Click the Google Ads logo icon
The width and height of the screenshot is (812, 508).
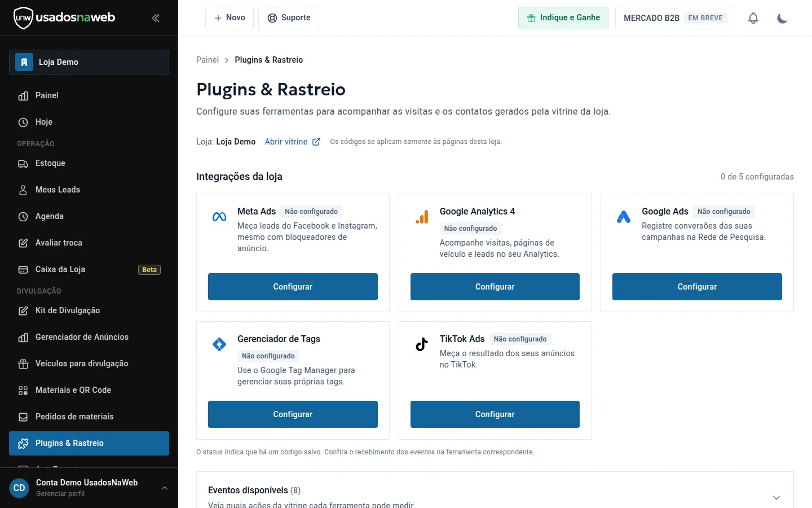point(624,217)
